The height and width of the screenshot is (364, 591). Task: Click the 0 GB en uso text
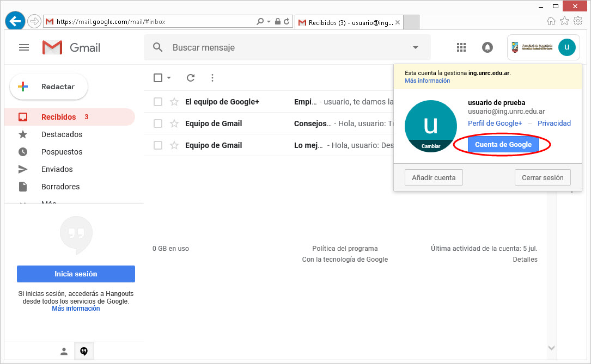tap(170, 249)
